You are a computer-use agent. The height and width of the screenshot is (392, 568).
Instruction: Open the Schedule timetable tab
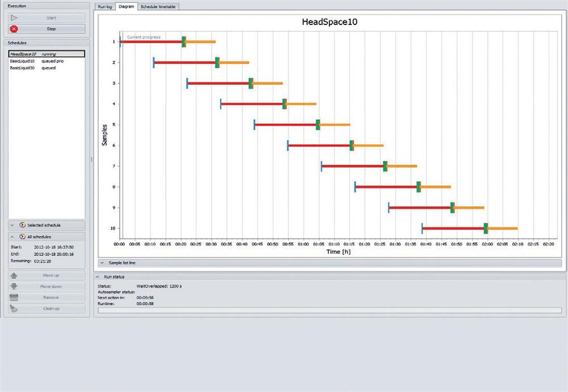(158, 7)
